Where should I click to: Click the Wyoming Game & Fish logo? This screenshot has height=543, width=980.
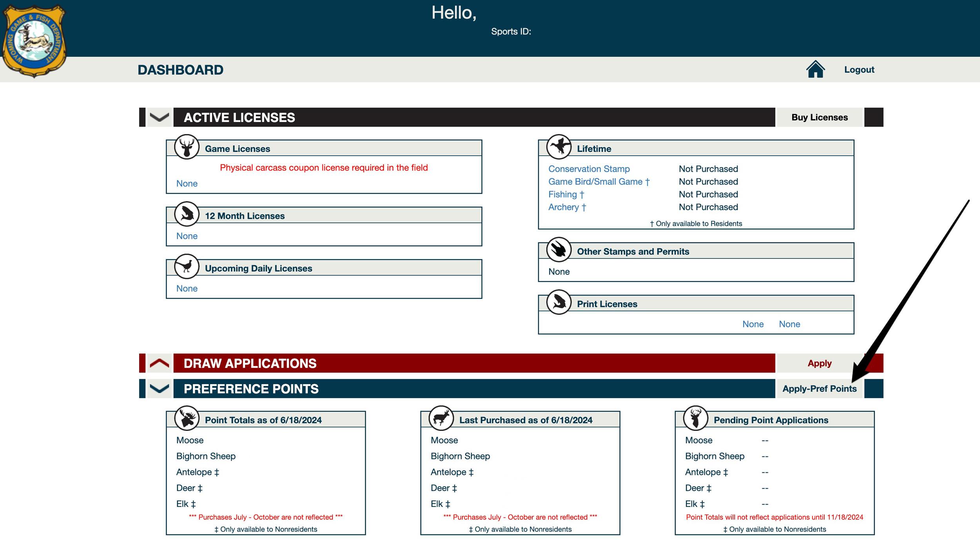[x=34, y=40]
